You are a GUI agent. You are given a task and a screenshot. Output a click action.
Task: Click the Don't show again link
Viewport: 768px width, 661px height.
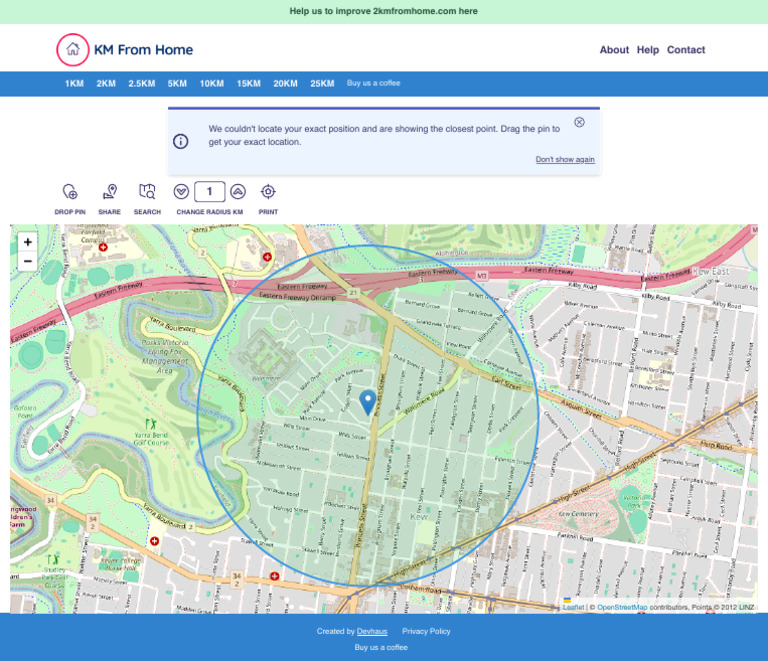coord(565,160)
